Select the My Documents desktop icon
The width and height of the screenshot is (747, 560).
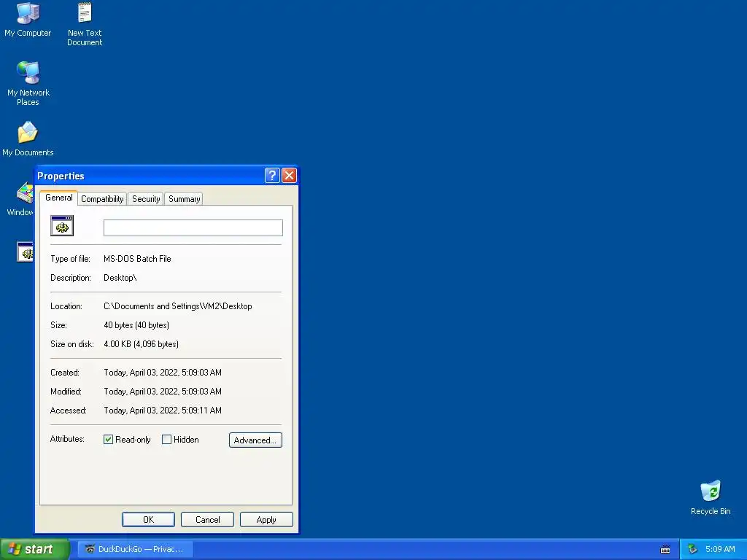click(28, 139)
